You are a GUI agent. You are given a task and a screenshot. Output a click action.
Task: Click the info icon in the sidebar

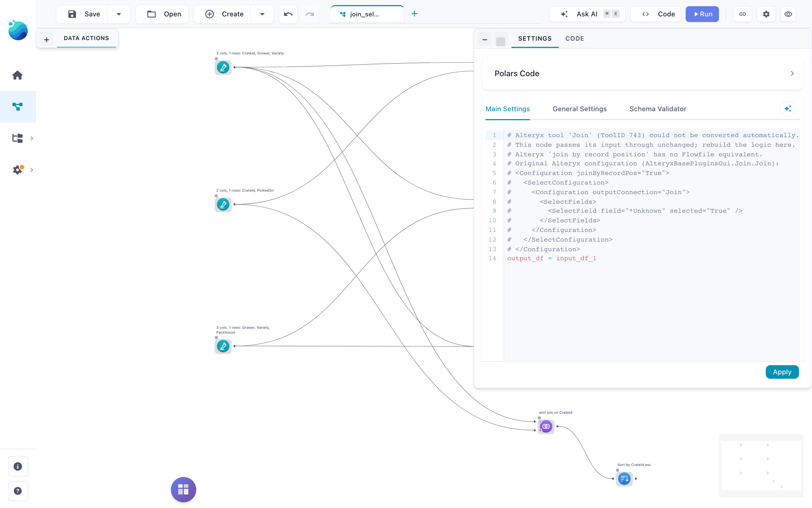[x=18, y=466]
